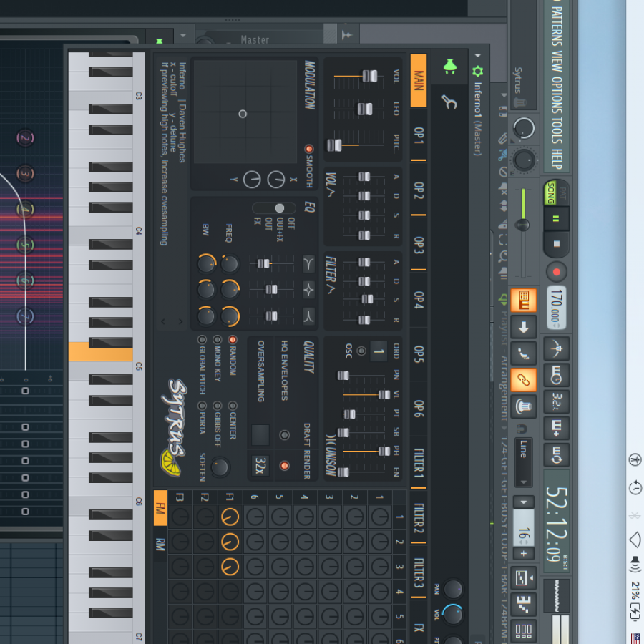Open Sytrus plugin settings via the gear icon
This screenshot has width=644, height=644.
click(x=478, y=72)
